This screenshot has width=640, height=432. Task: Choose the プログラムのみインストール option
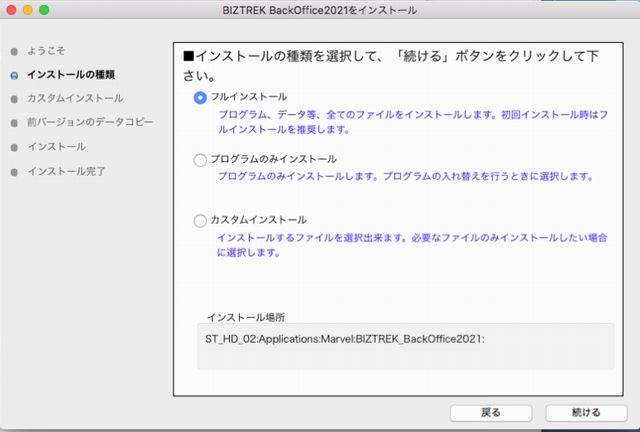coord(200,160)
